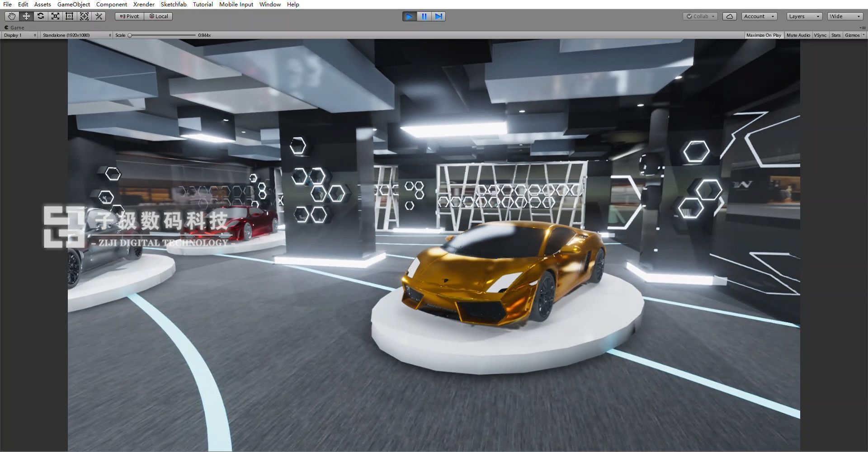This screenshot has width=868, height=452.
Task: Activate the combined Move/Rotate/Scale tool
Action: [84, 16]
